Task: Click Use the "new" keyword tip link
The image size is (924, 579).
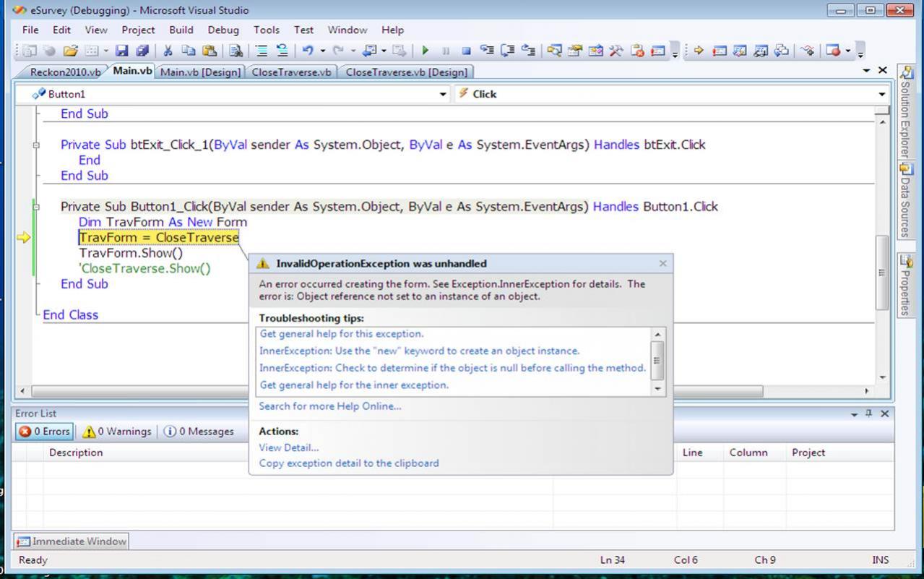Action: click(x=419, y=351)
